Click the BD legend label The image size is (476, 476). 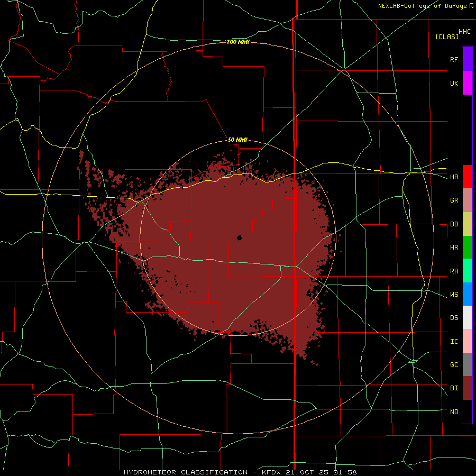coord(454,224)
